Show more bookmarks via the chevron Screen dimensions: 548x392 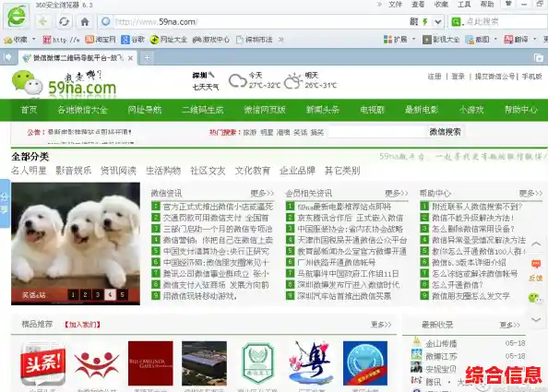coord(280,40)
